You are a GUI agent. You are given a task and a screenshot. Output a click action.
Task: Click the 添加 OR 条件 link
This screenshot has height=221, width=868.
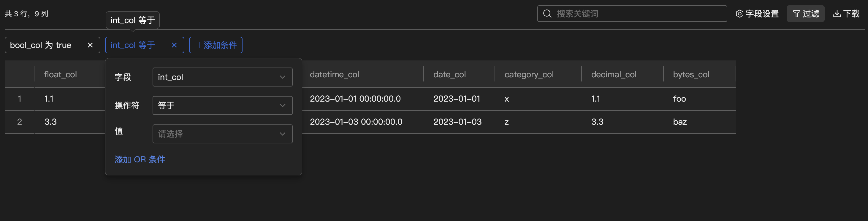point(140,159)
